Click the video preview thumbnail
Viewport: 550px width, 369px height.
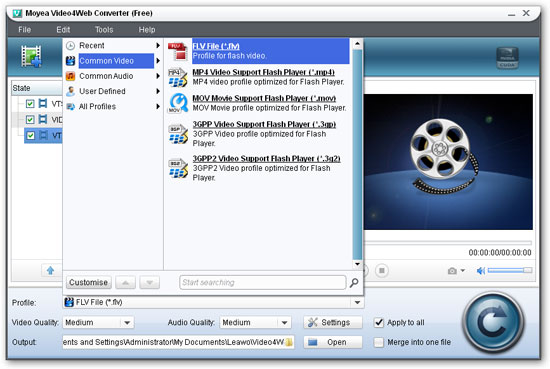pyautogui.click(x=448, y=162)
